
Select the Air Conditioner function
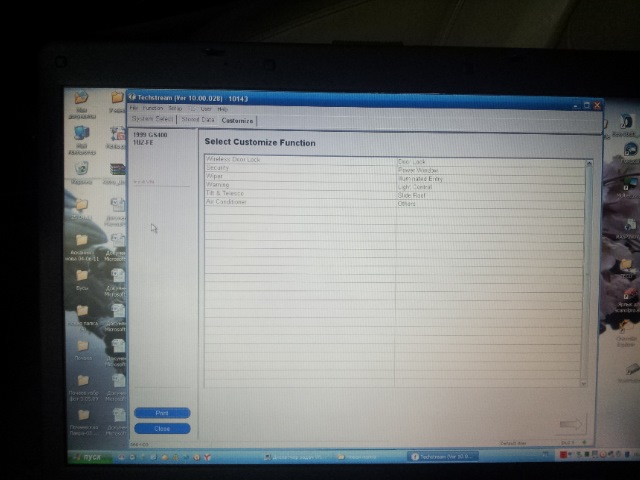click(x=300, y=202)
